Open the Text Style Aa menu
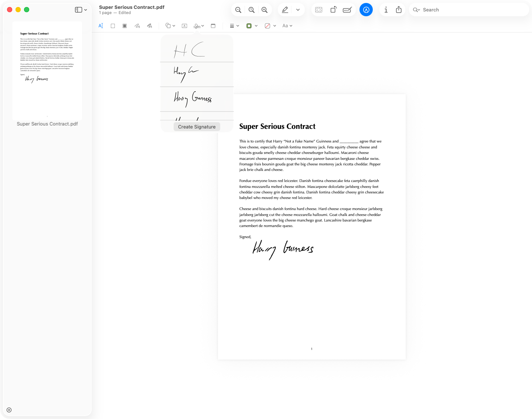The width and height of the screenshot is (532, 419). [287, 26]
